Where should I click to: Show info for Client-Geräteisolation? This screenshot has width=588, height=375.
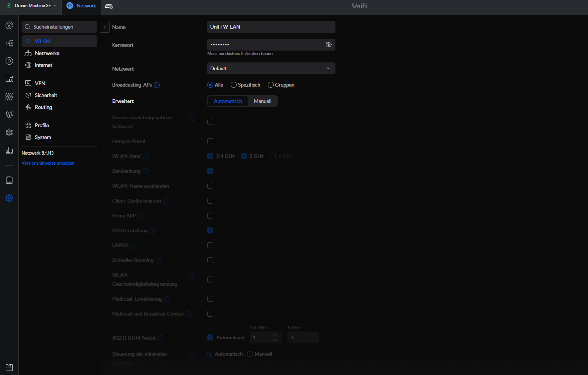tap(166, 201)
